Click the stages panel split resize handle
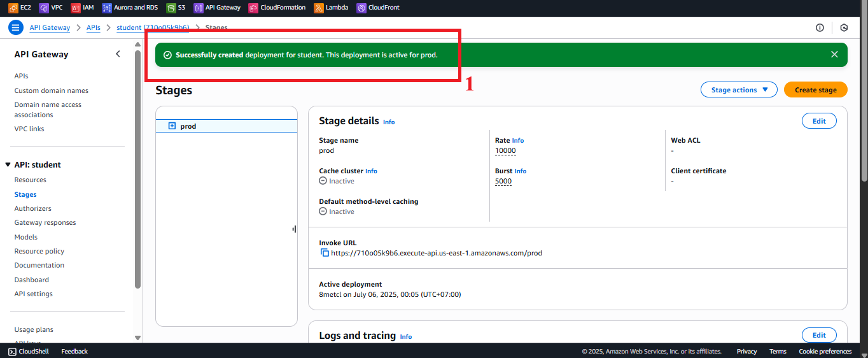Image resolution: width=868 pixels, height=358 pixels. pyautogui.click(x=294, y=229)
